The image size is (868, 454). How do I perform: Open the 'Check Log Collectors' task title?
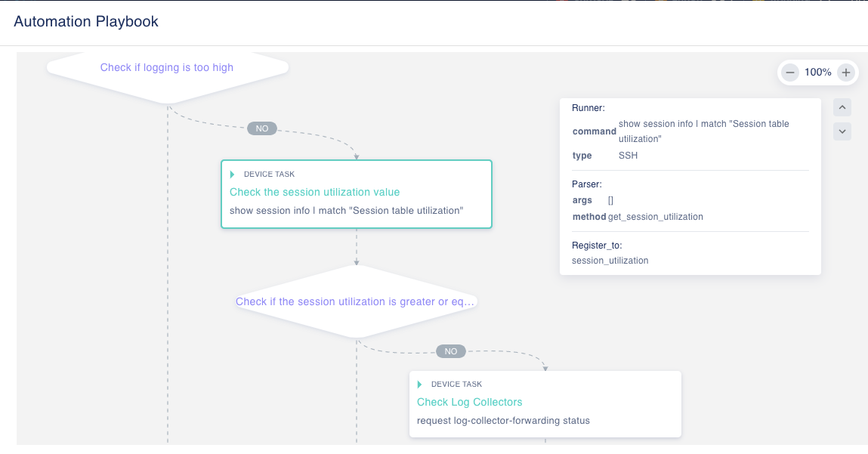point(469,403)
